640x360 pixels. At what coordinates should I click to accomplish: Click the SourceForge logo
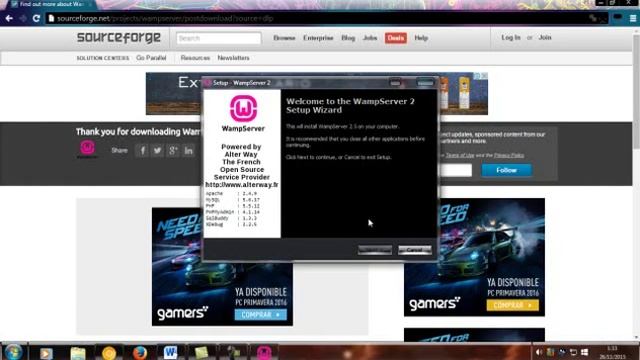[118, 38]
